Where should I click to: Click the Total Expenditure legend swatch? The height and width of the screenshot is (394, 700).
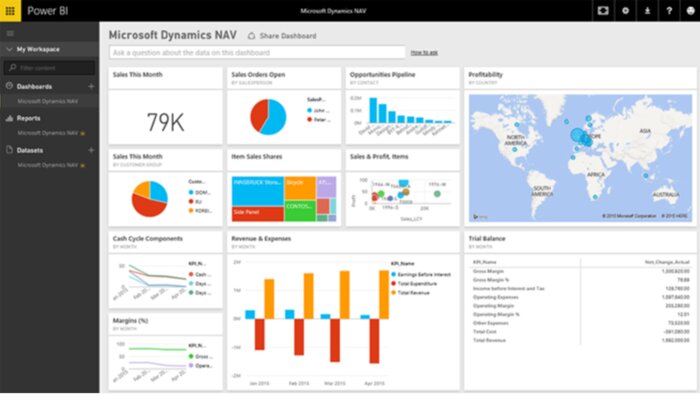393,284
